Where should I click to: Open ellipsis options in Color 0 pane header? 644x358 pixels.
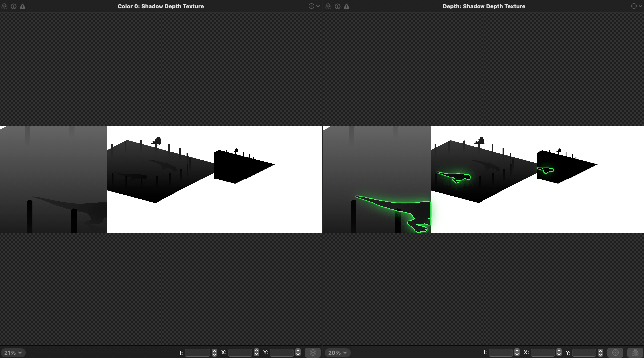312,6
